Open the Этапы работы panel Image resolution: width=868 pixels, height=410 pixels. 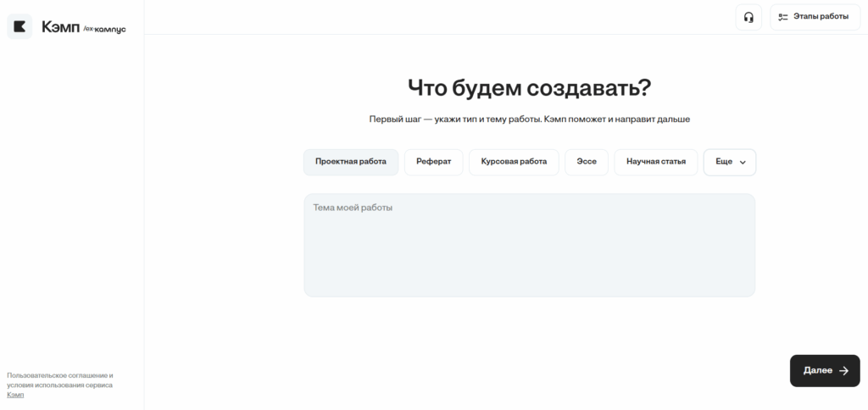815,17
